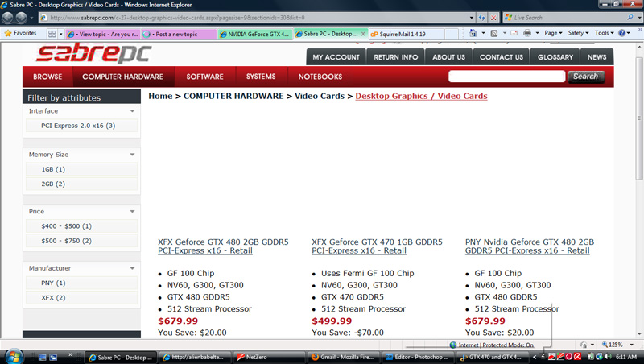The height and width of the screenshot is (364, 644).
Task: Open the zoom level dropdown at 125%
Action: pyautogui.click(x=632, y=345)
